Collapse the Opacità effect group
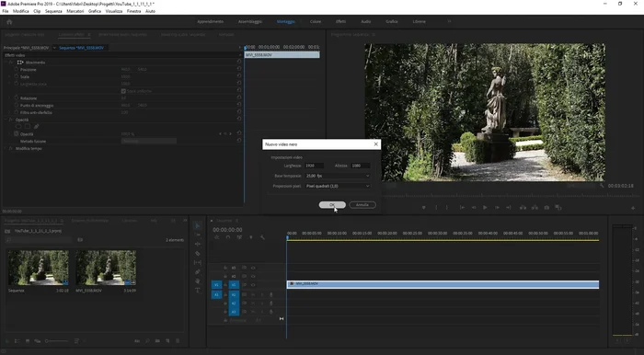644x355 pixels. (x=6, y=120)
